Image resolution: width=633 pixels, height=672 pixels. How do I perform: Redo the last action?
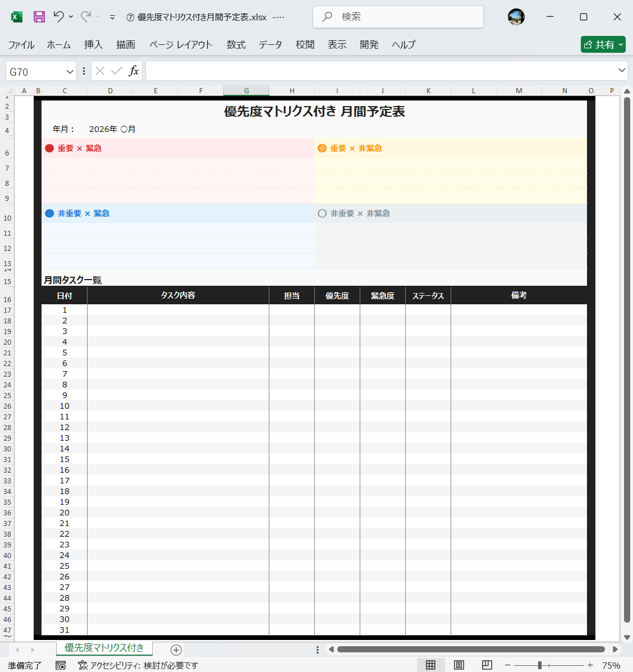point(85,16)
